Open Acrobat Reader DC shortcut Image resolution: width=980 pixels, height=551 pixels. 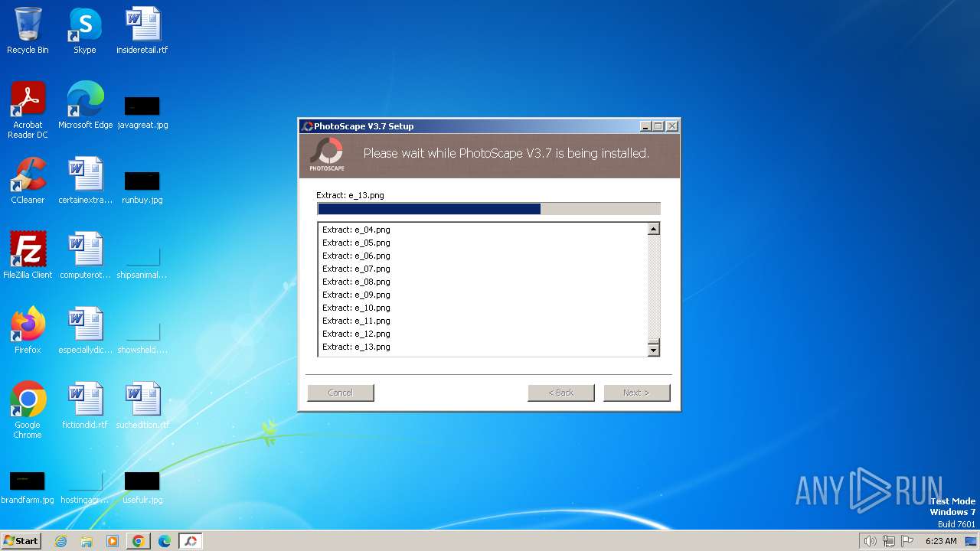pos(28,109)
